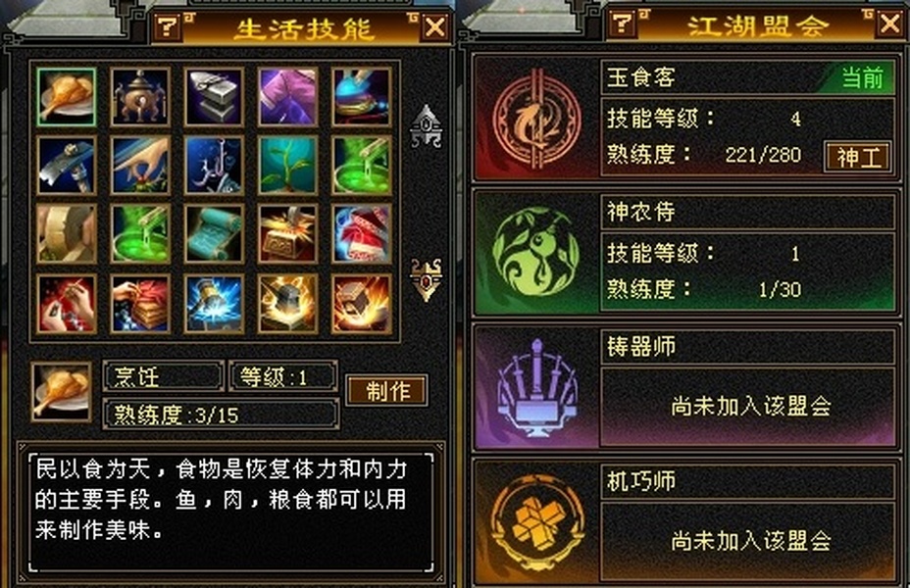This screenshot has height=588, width=910.
Task: Select the red embroidered cloth skill icon
Action: click(x=362, y=233)
